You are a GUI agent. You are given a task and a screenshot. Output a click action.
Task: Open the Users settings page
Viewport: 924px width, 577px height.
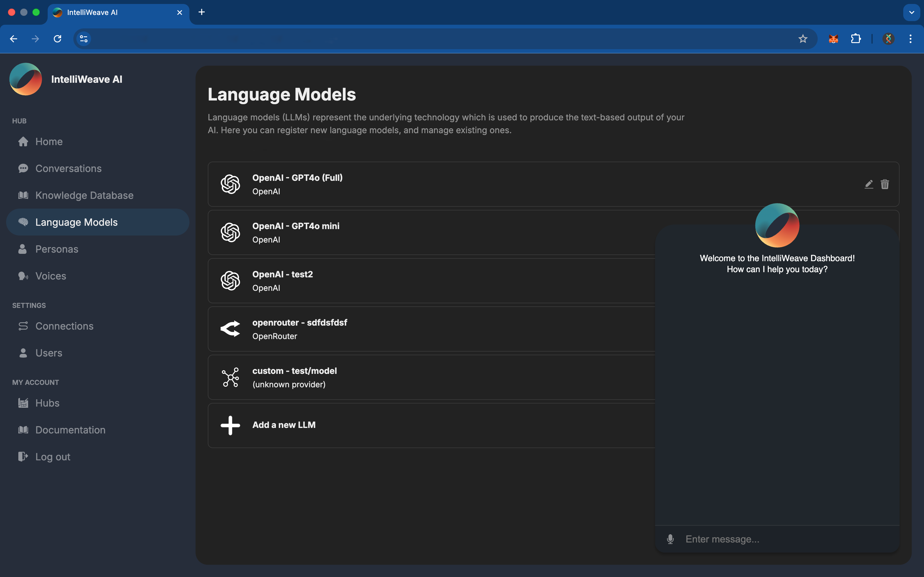(98, 353)
